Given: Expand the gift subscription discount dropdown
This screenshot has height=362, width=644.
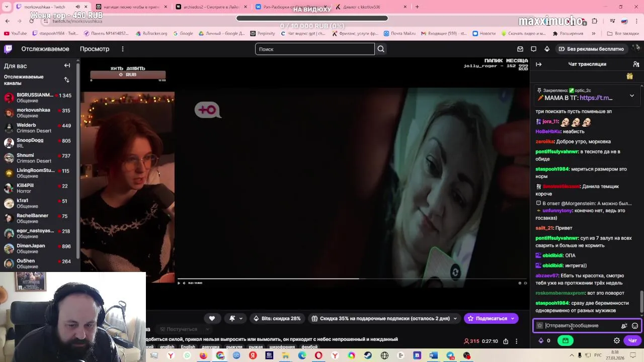Looking at the screenshot, I should [x=455, y=318].
